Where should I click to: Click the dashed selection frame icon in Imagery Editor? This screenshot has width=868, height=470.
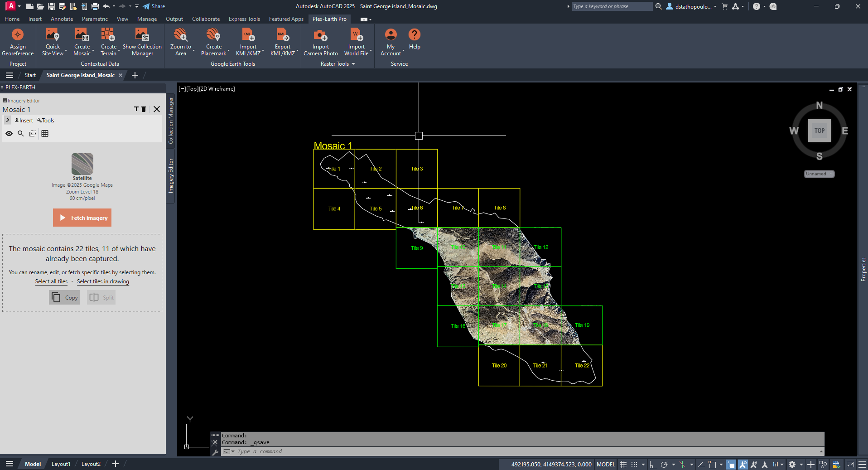pyautogui.click(x=33, y=133)
